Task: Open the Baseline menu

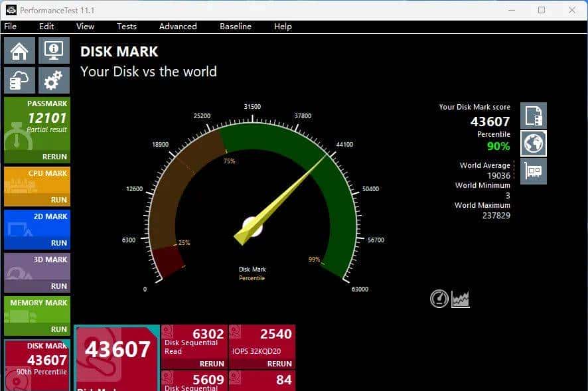Action: (x=236, y=27)
